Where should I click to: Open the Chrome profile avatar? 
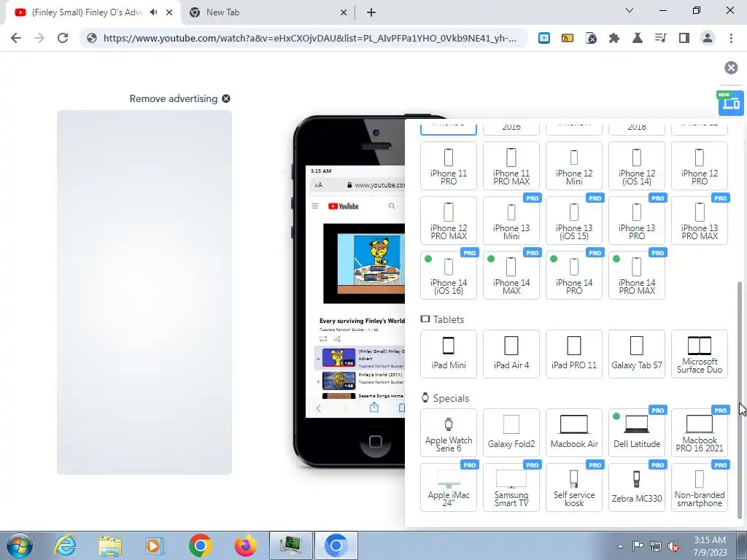(x=708, y=38)
